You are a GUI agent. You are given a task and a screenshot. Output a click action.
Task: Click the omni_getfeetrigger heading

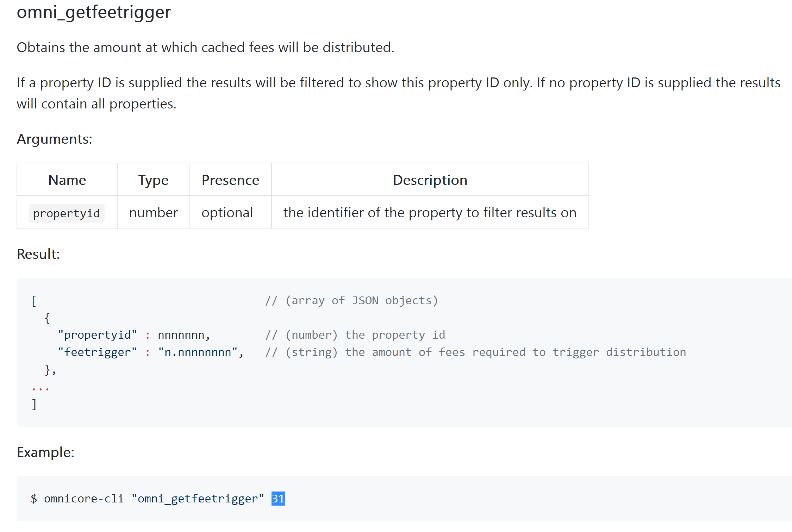[x=94, y=12]
